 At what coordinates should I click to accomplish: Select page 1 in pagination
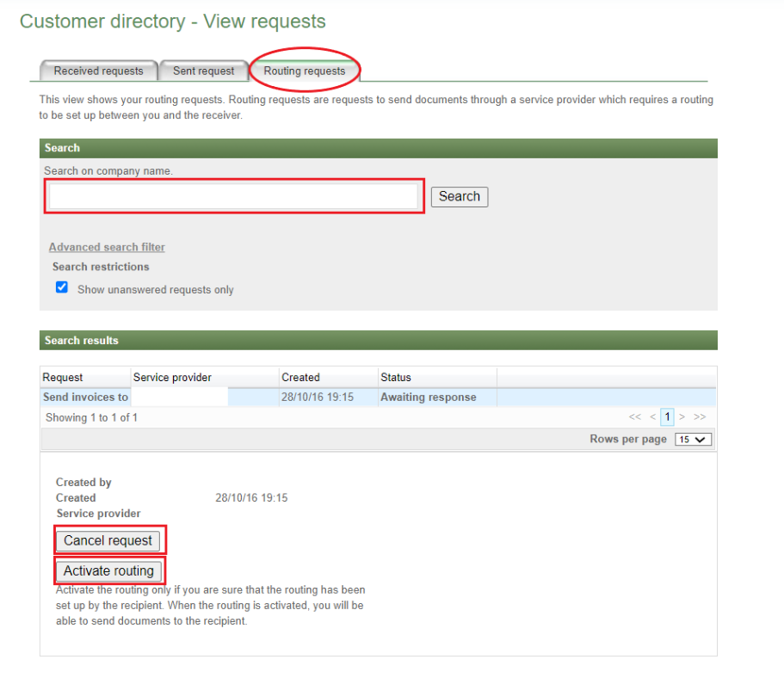click(667, 417)
